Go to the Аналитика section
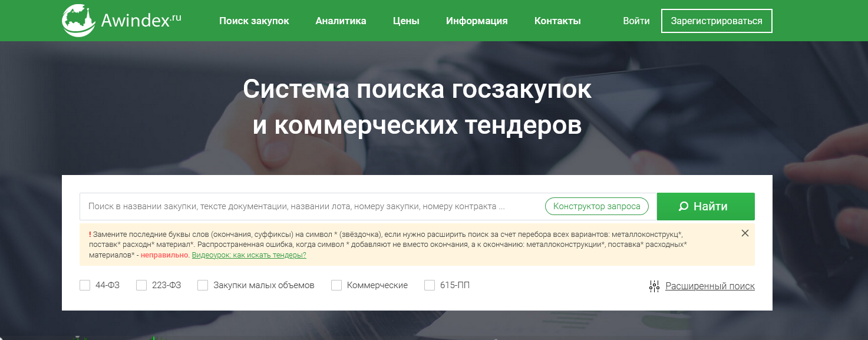The width and height of the screenshot is (868, 340). [341, 21]
